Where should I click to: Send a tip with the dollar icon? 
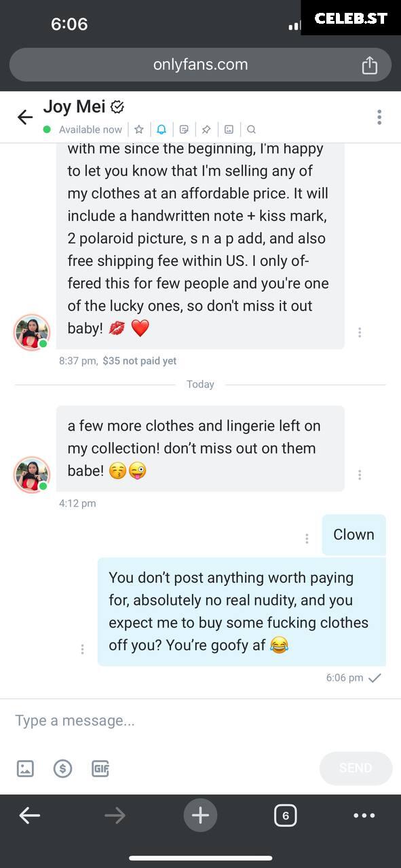pyautogui.click(x=63, y=768)
